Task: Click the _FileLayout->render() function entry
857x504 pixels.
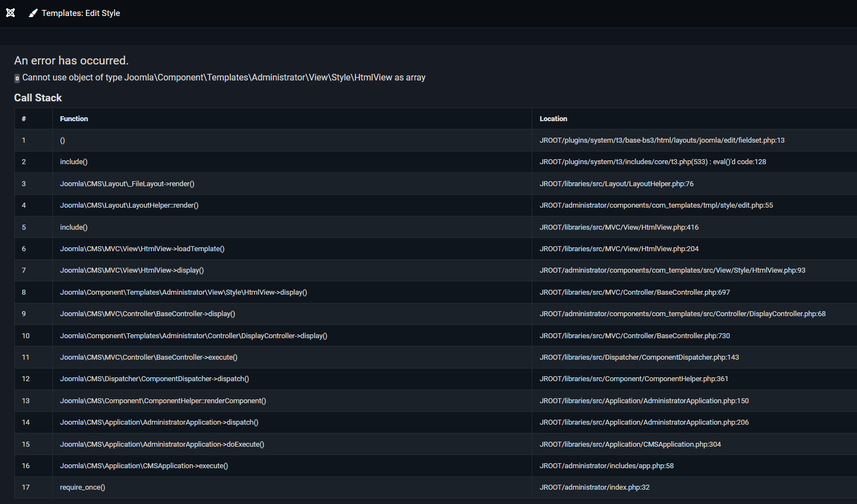Action: [127, 184]
